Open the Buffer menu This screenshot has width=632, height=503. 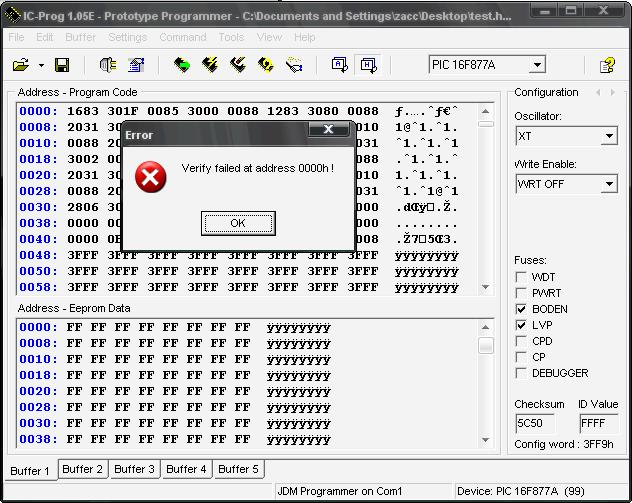(x=81, y=37)
